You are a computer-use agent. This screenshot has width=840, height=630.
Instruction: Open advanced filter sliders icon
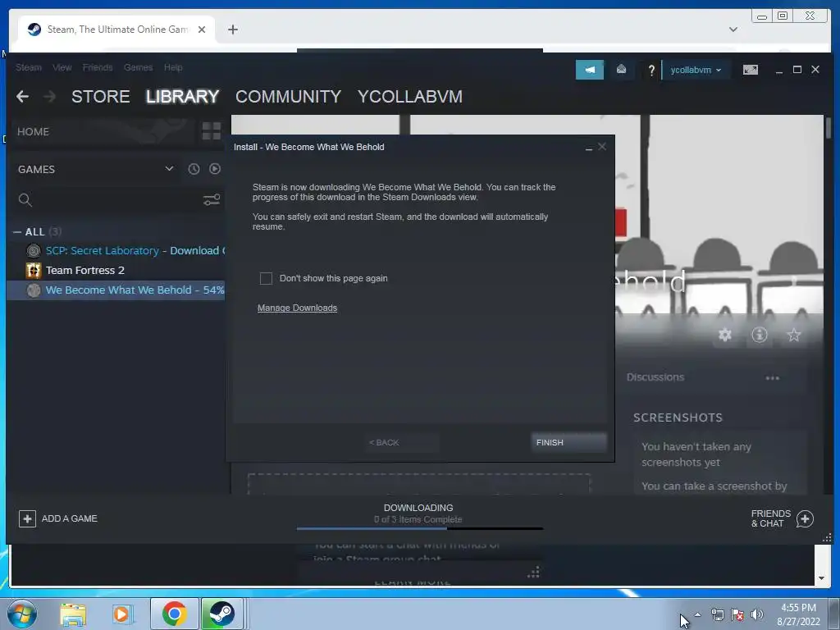(212, 200)
